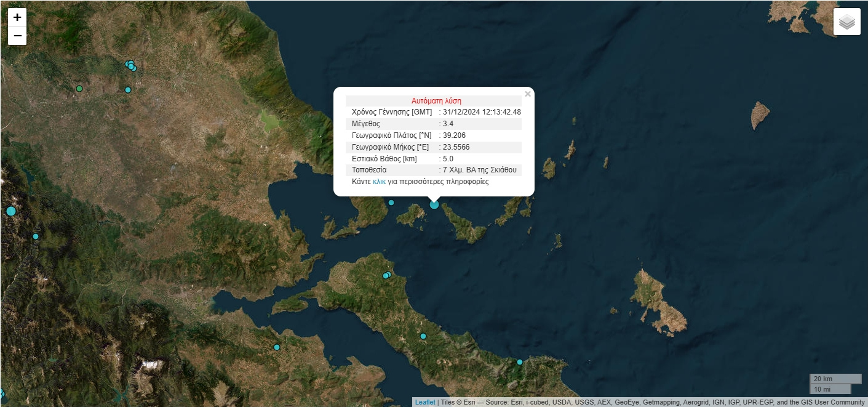Select the cyan marker nearest the bottom-center gulf shore

pyautogui.click(x=277, y=347)
